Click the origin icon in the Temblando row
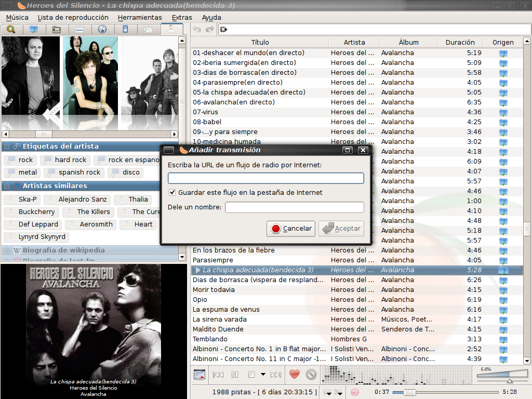The image size is (532, 399). (x=503, y=339)
